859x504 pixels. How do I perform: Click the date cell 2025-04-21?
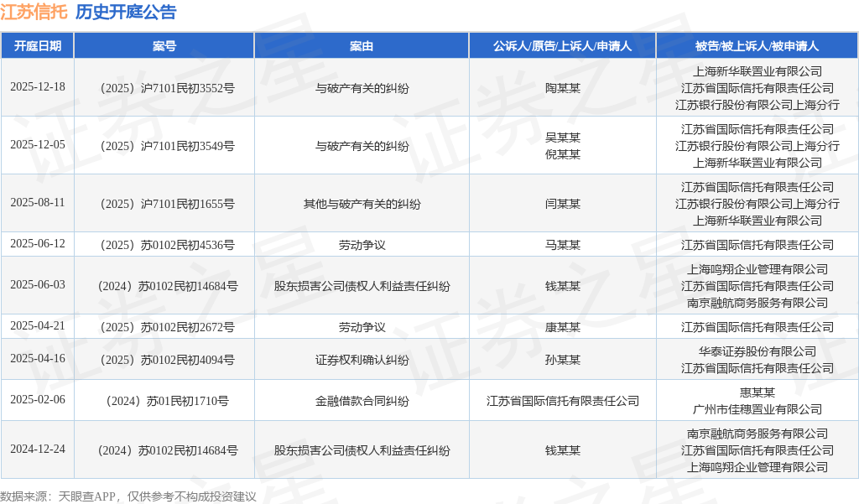pyautogui.click(x=37, y=326)
